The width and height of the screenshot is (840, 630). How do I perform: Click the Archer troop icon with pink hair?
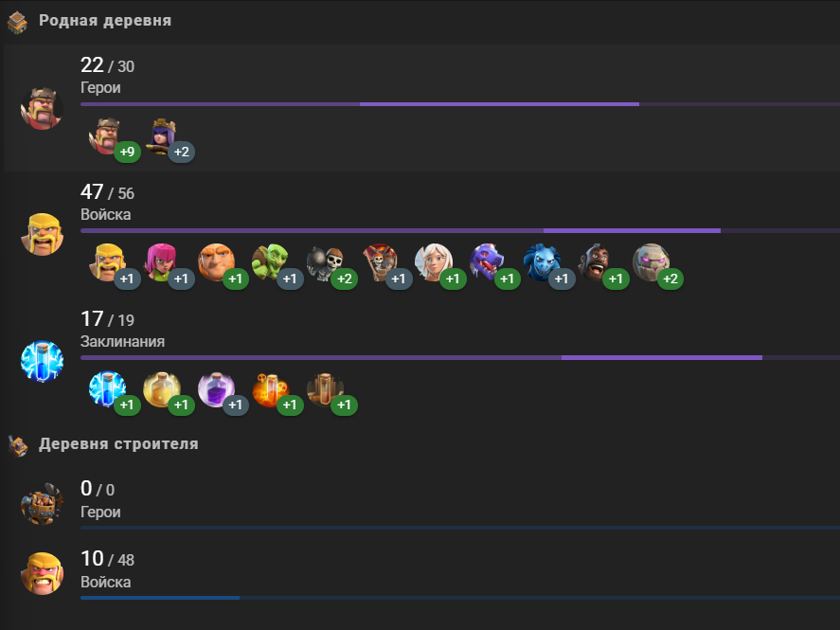coord(162,262)
